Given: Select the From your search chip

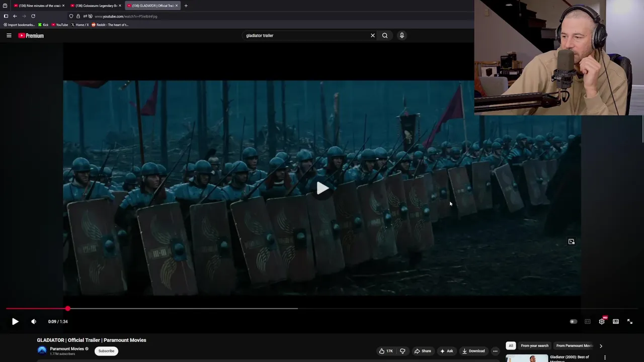Looking at the screenshot, I should click(x=534, y=346).
